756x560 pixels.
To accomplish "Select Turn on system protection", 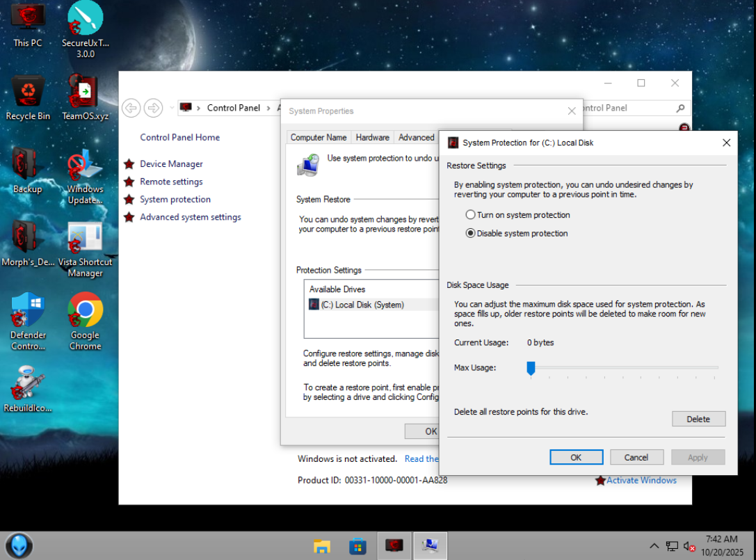I will [471, 215].
